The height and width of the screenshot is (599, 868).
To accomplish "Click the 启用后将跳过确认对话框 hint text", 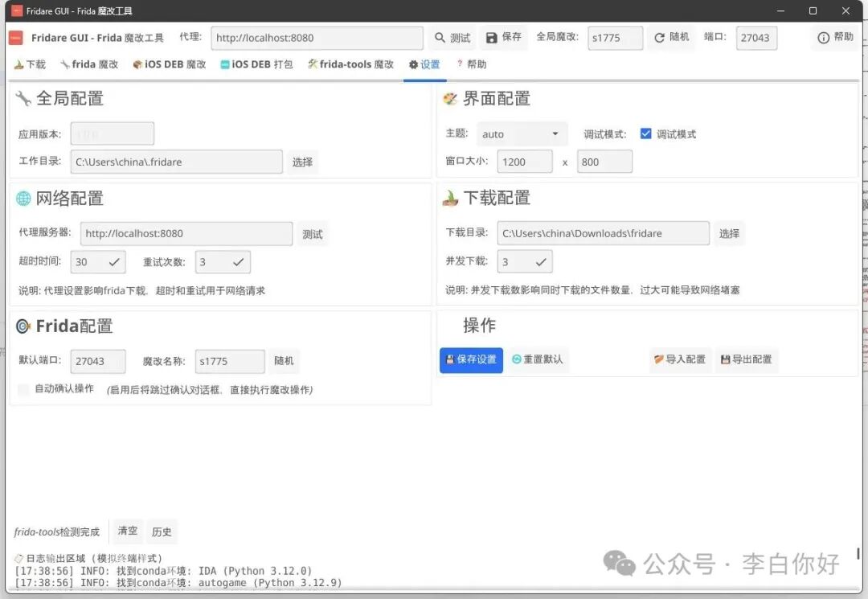I will pos(210,390).
